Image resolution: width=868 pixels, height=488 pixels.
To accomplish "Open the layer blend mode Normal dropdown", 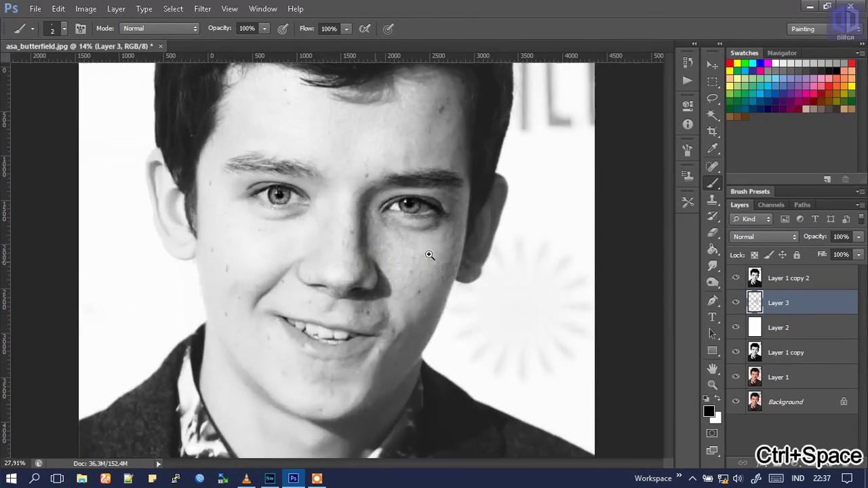I will (x=764, y=237).
